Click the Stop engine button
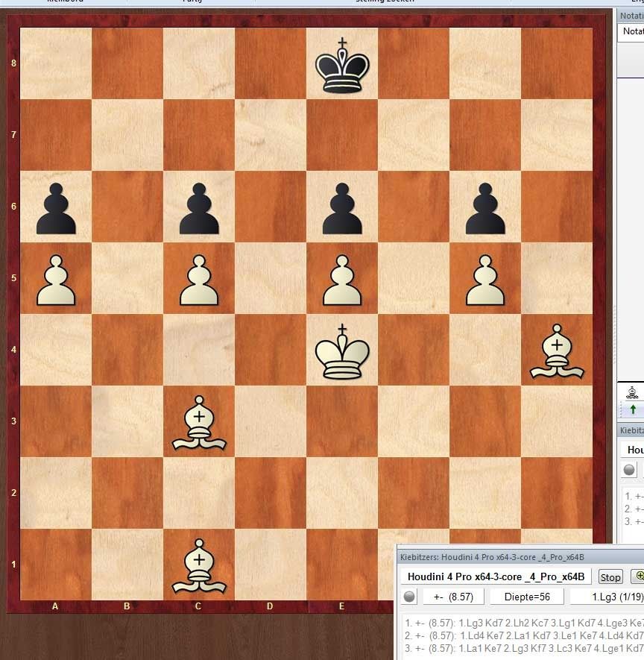The image size is (644, 660). [610, 576]
